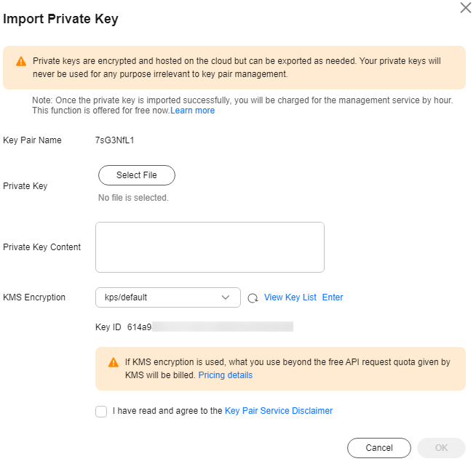Click the key pair name 7sG3NfL1
The width and height of the screenshot is (476, 464).
click(x=115, y=140)
